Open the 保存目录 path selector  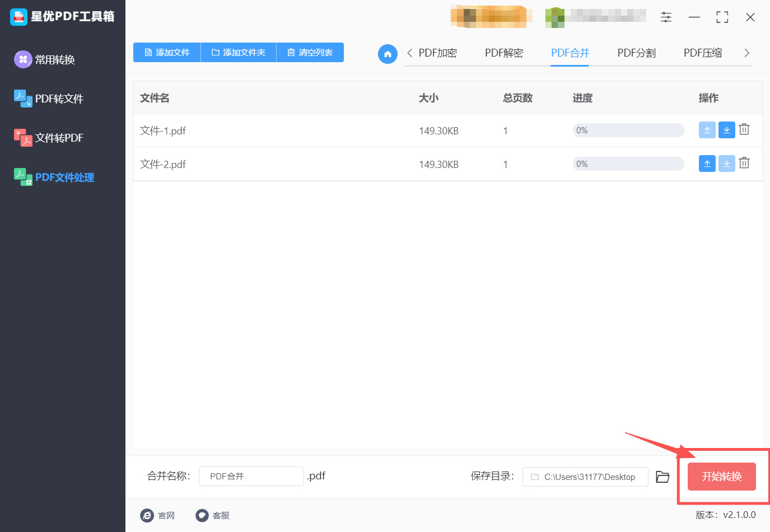point(585,477)
